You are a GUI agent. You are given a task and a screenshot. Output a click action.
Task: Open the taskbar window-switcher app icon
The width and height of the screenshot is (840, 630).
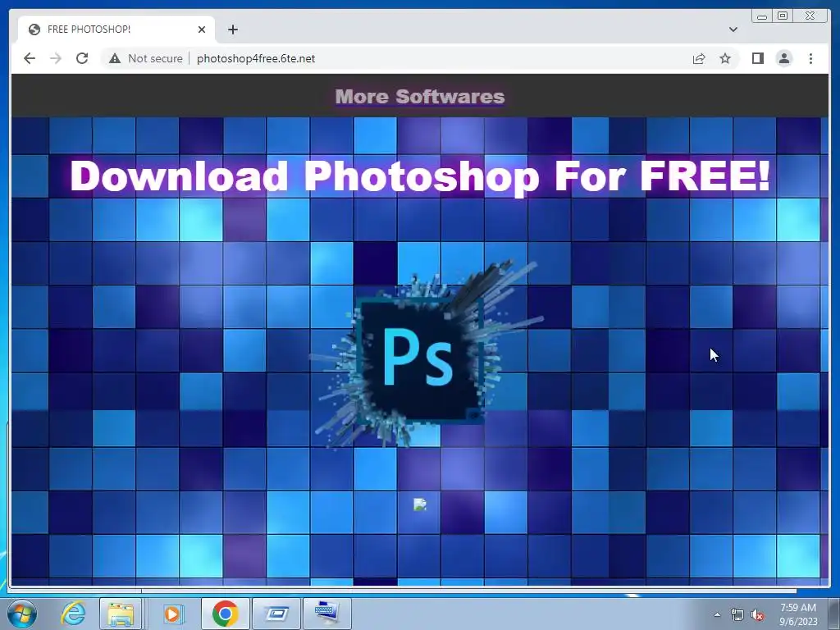276,614
